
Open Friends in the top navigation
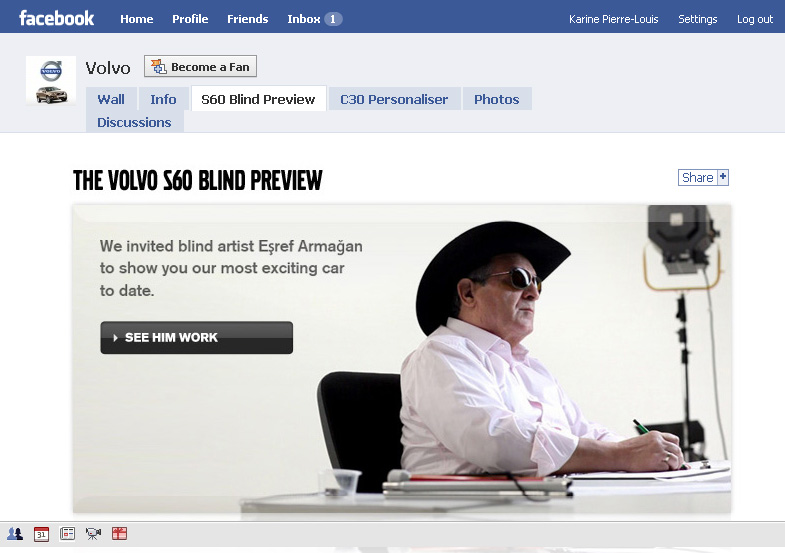coord(248,19)
